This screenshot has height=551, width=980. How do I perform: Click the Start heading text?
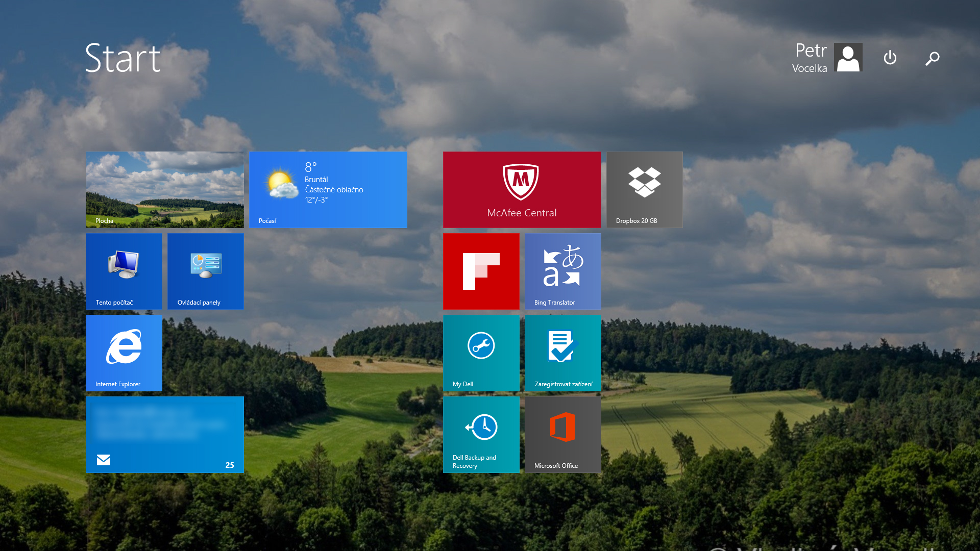click(122, 58)
